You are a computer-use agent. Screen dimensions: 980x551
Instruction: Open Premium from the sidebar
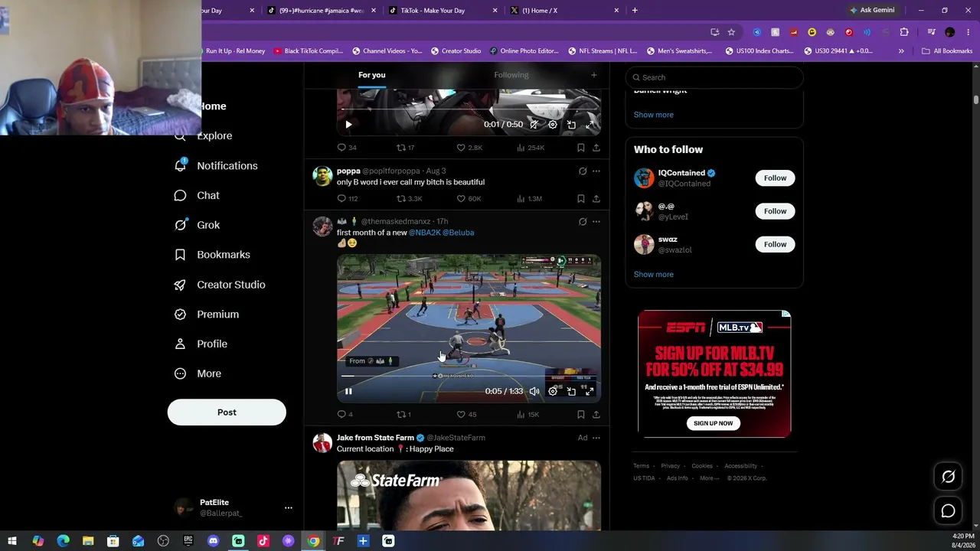[207, 314]
